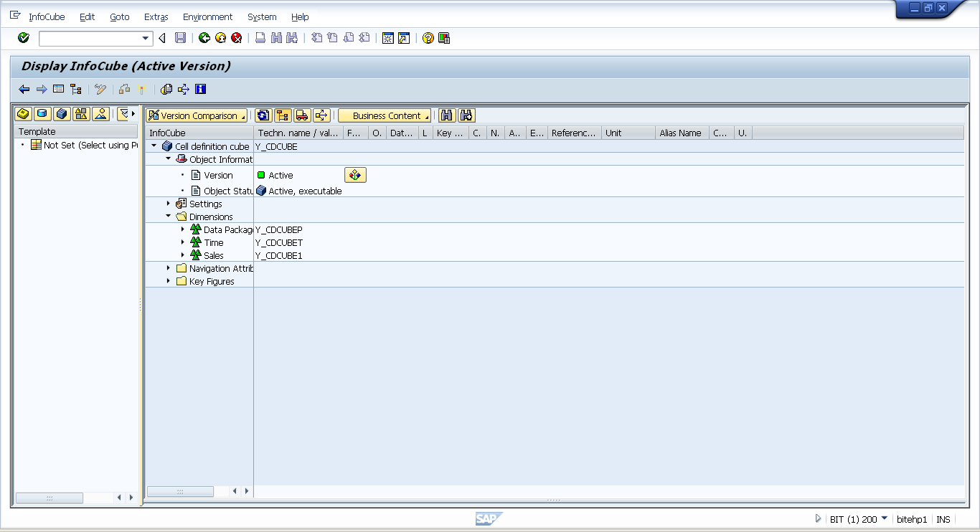Collapse the Object Information node

coord(169,158)
